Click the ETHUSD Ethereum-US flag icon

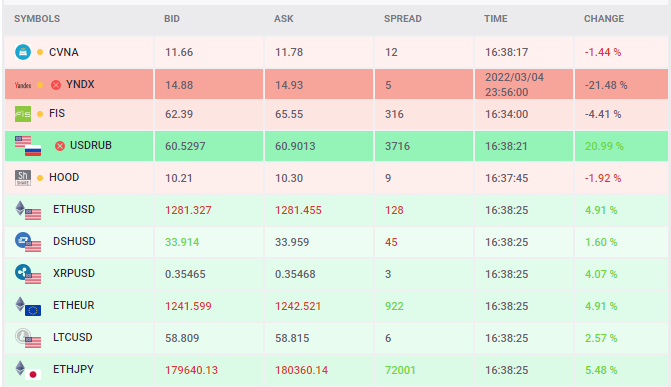[28, 210]
